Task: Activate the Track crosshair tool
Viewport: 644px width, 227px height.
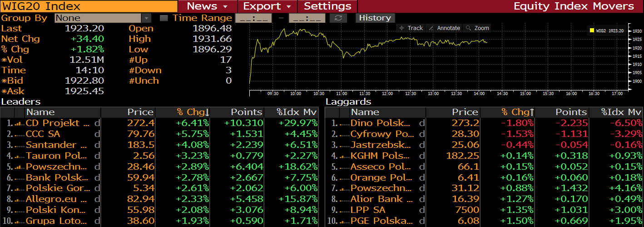Action: (411, 28)
